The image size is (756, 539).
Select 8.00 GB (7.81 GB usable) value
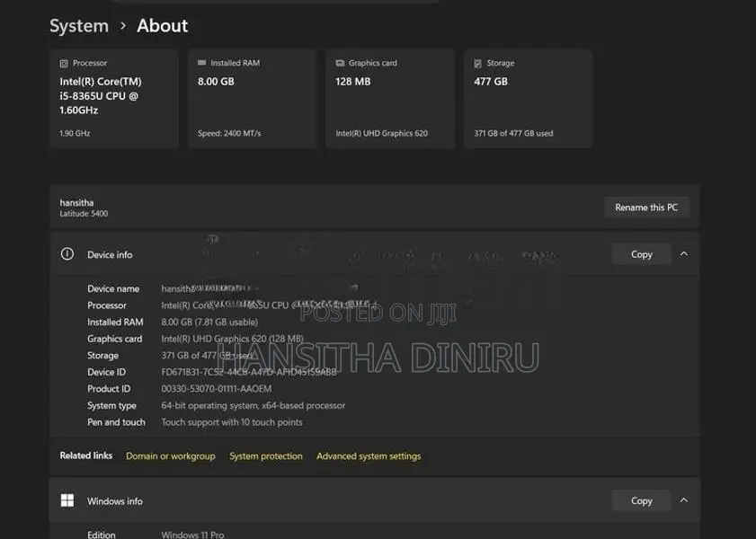click(x=209, y=322)
